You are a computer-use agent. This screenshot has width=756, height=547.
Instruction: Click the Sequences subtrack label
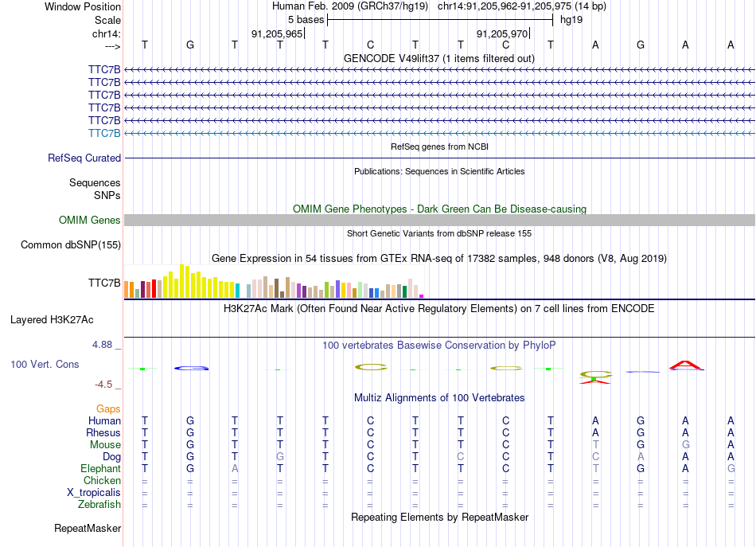click(x=95, y=182)
